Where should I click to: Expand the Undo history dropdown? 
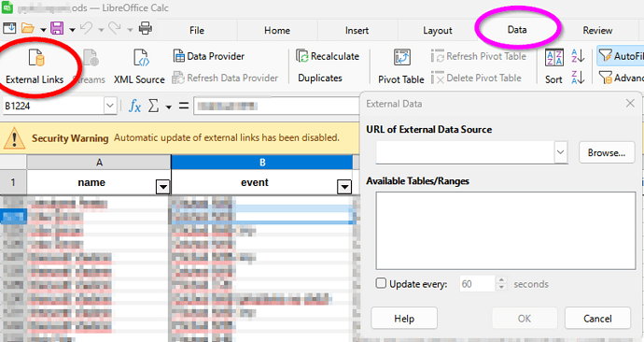tap(101, 30)
